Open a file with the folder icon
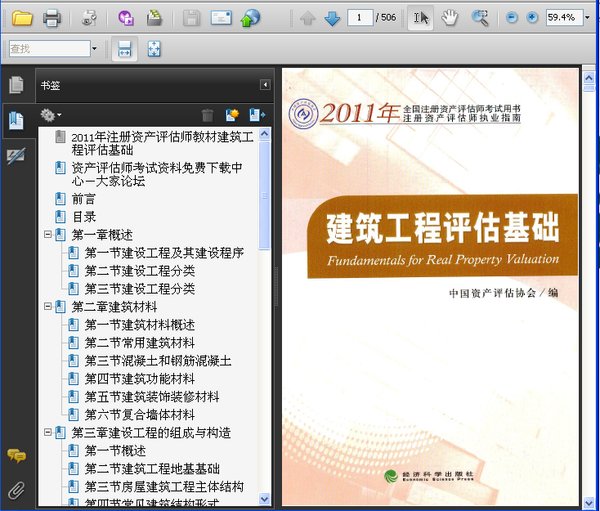The width and height of the screenshot is (600, 511). 22,18
